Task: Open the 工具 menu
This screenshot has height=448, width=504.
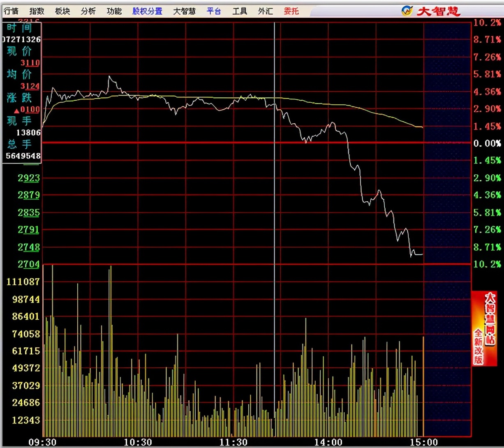Action: (240, 11)
